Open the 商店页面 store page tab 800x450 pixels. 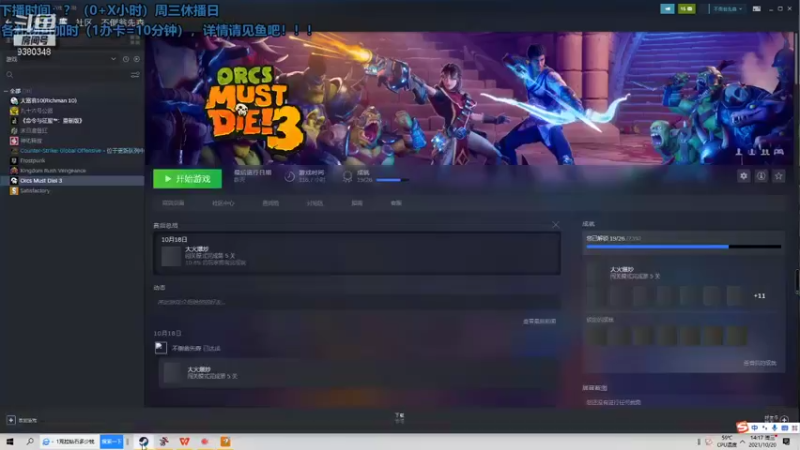point(173,203)
